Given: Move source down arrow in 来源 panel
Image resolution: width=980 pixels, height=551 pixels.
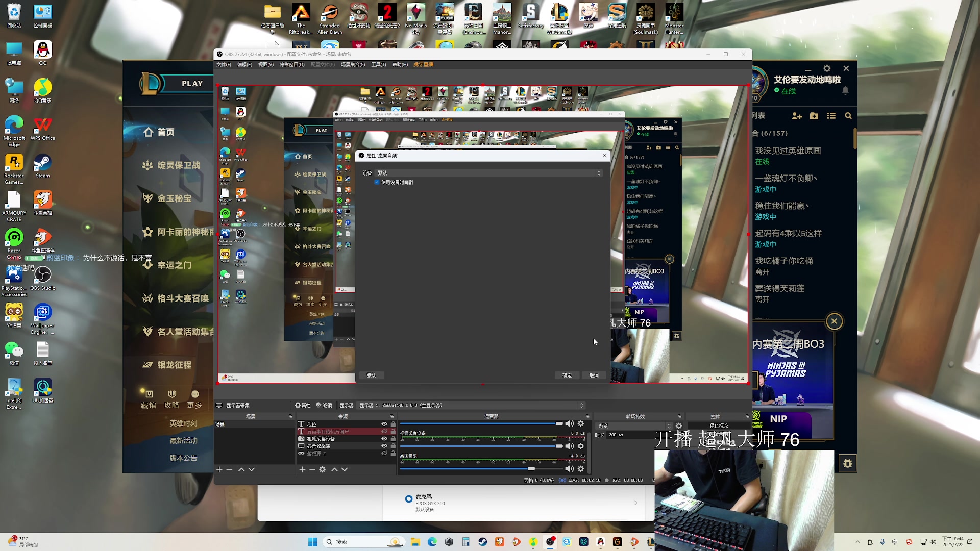Looking at the screenshot, I should click(x=345, y=469).
